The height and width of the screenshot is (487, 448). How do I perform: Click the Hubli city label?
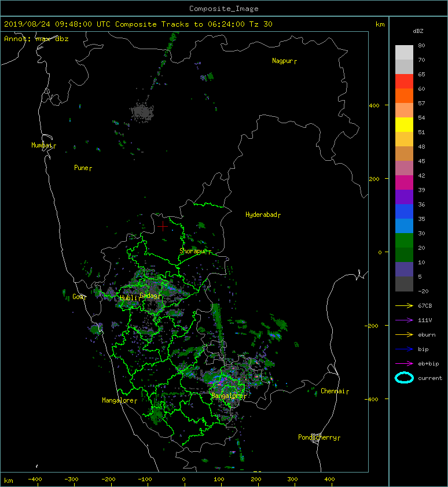pos(130,298)
